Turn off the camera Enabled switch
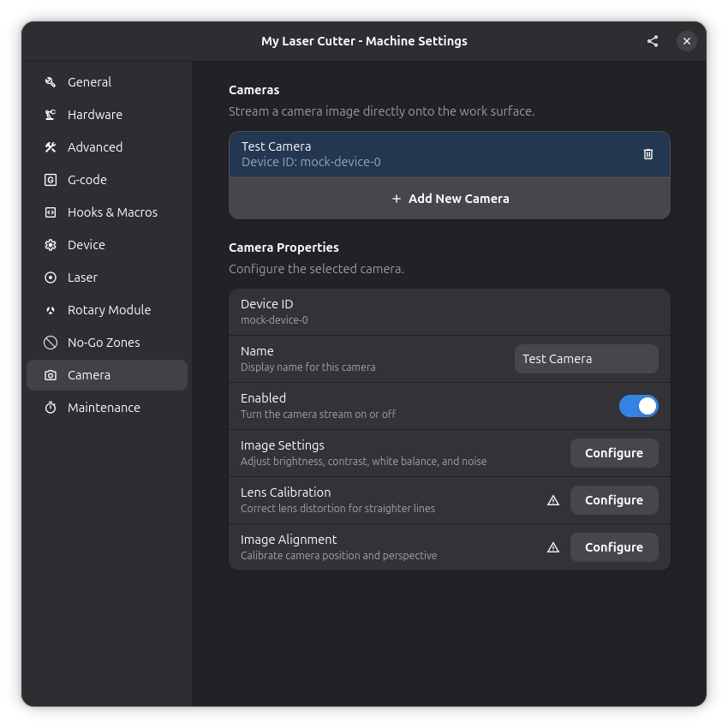The height and width of the screenshot is (728, 728). [x=638, y=406]
